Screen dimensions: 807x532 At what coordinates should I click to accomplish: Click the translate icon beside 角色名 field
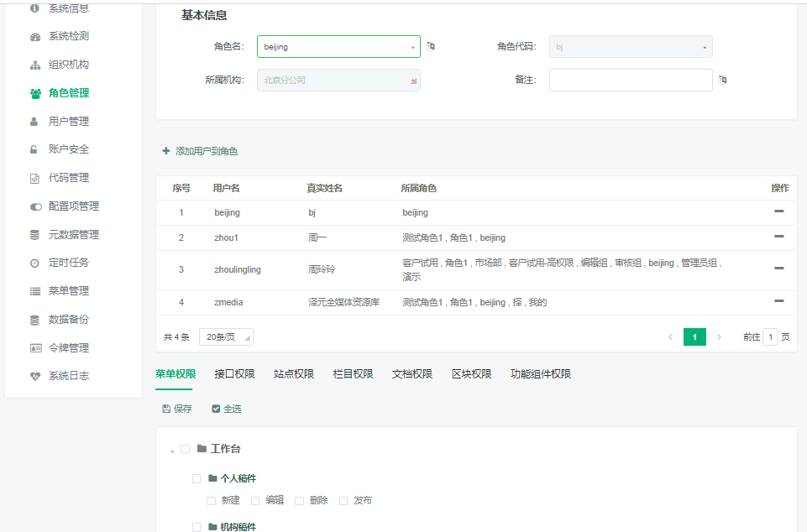(431, 46)
